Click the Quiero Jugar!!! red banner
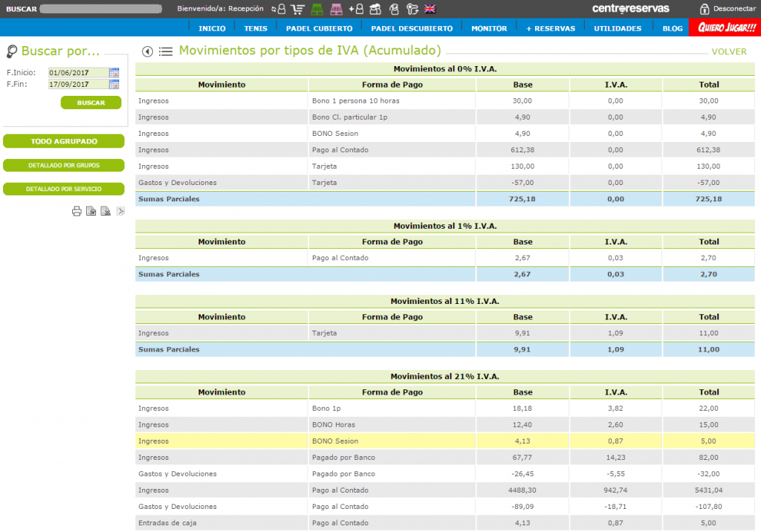Image resolution: width=761 pixels, height=532 pixels. [725, 27]
